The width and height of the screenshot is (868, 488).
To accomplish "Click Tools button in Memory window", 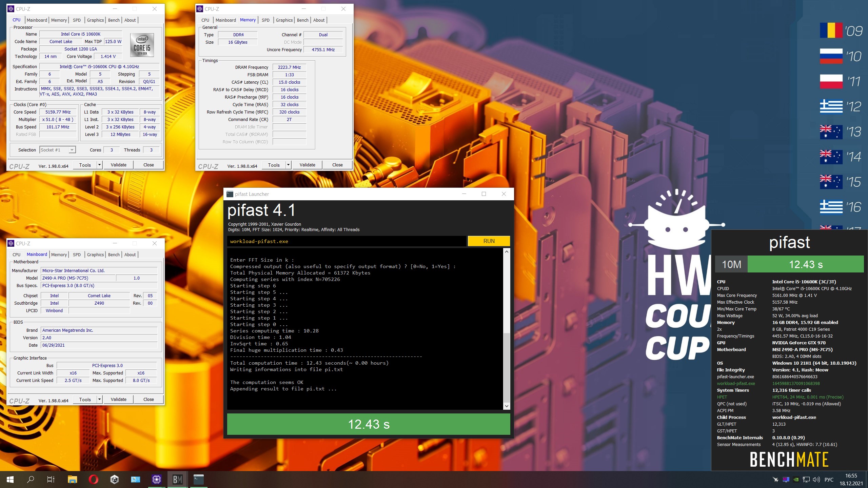I will coord(274,165).
